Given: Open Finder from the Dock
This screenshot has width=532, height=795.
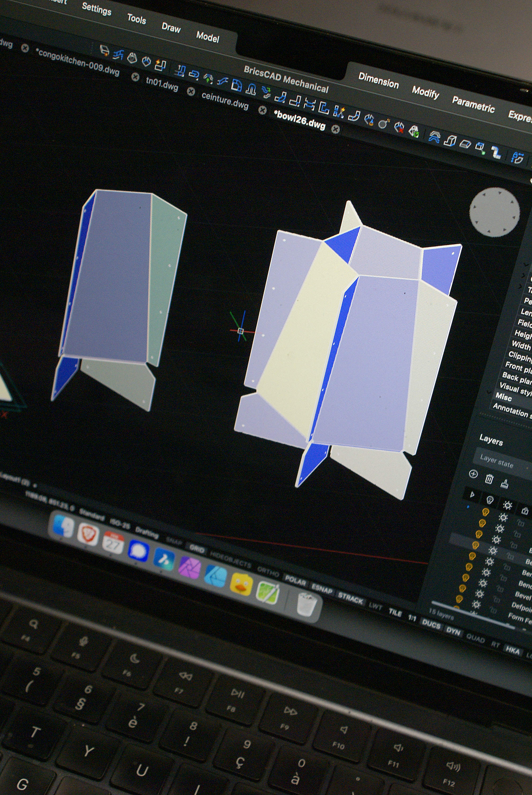Looking at the screenshot, I should tap(63, 526).
